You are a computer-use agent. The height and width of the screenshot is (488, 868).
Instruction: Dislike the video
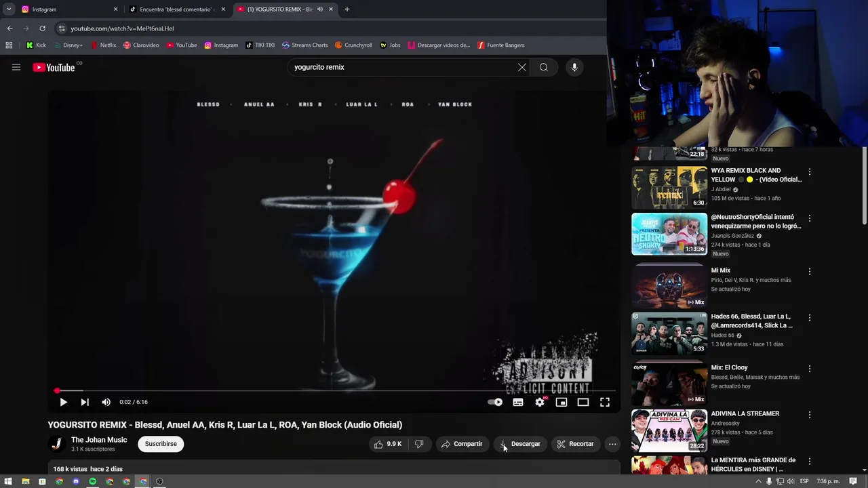pyautogui.click(x=419, y=444)
